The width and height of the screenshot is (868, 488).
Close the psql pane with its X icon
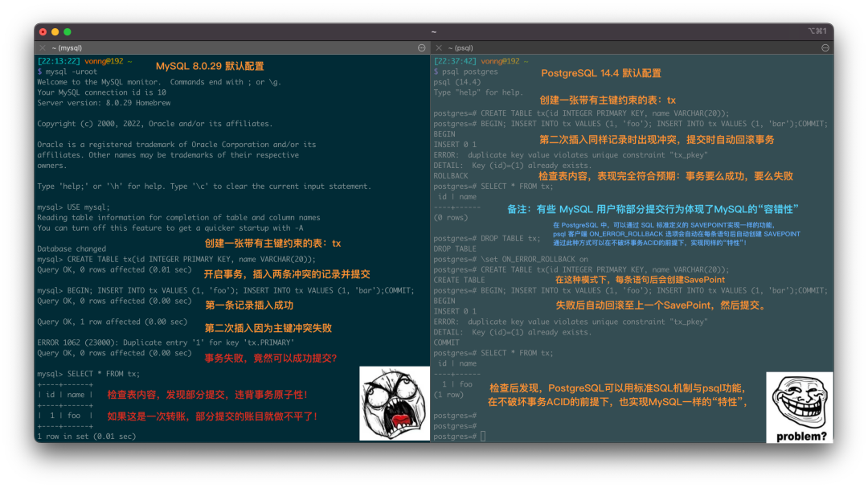pyautogui.click(x=439, y=48)
